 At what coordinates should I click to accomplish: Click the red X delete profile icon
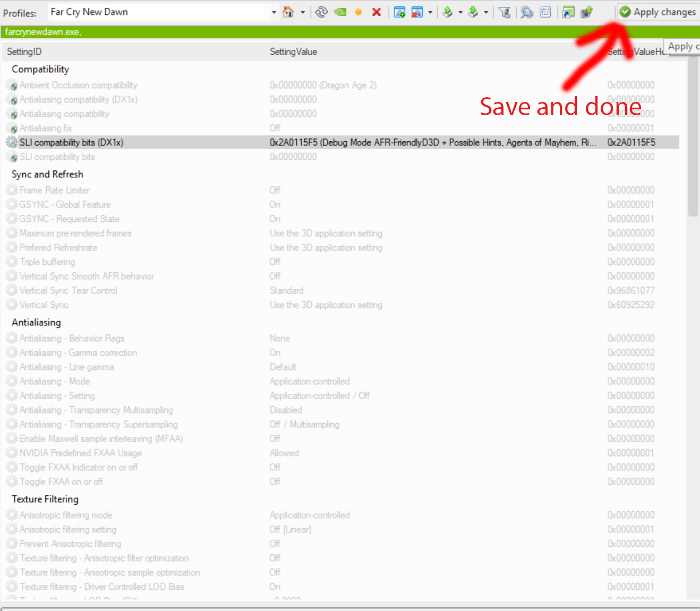pyautogui.click(x=377, y=12)
